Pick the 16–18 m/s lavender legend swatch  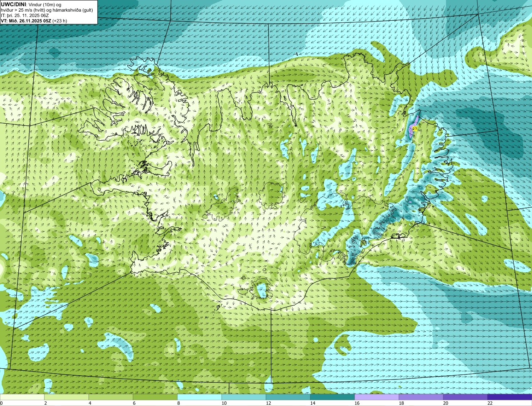point(377,397)
